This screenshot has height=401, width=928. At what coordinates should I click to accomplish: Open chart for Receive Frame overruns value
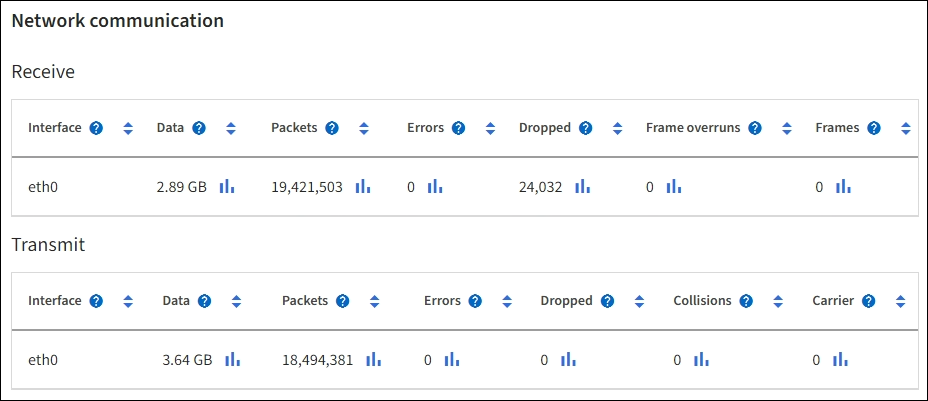pos(673,186)
